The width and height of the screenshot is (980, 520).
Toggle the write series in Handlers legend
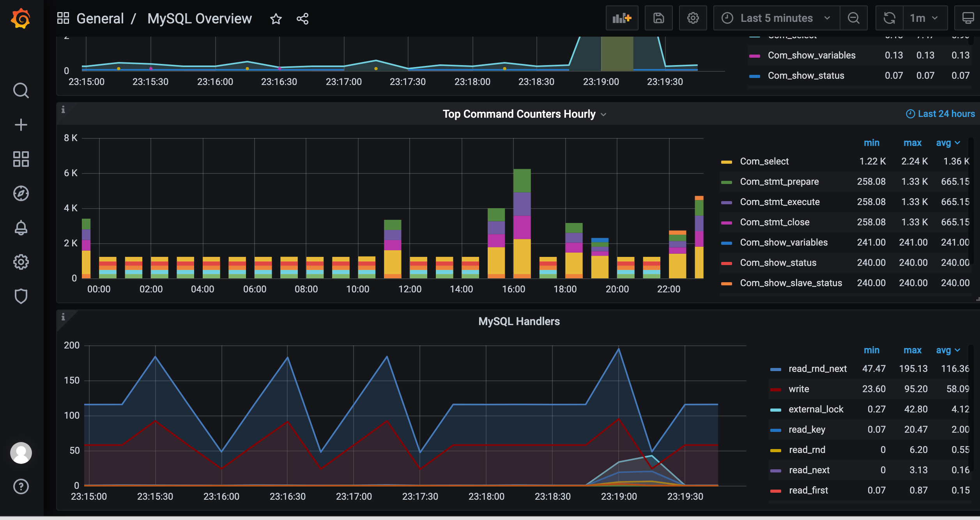[799, 389]
